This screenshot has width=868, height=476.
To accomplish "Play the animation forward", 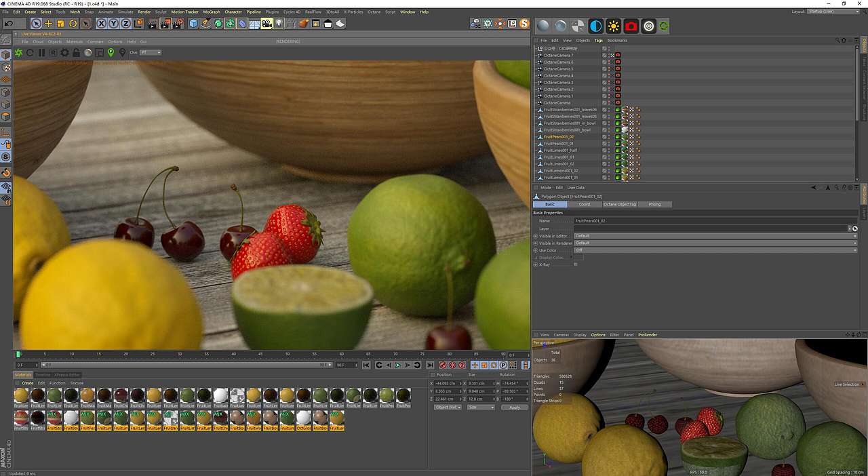I will 397,365.
